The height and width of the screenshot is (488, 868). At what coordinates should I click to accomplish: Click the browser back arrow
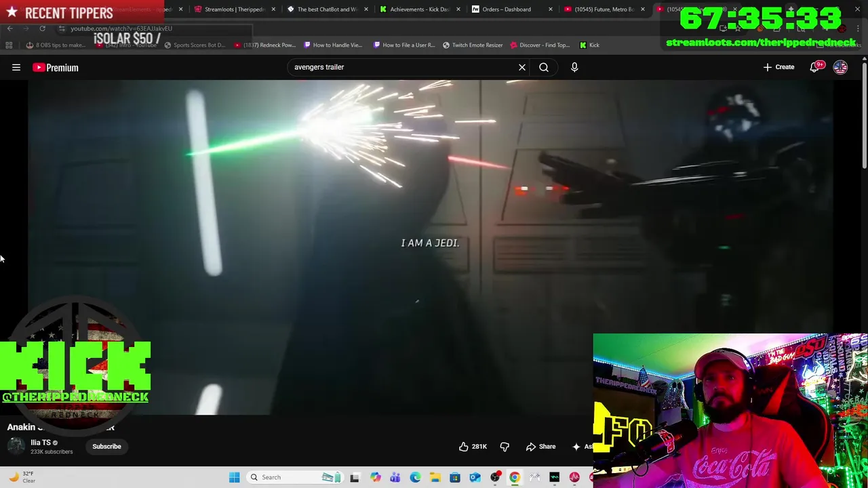point(9,28)
